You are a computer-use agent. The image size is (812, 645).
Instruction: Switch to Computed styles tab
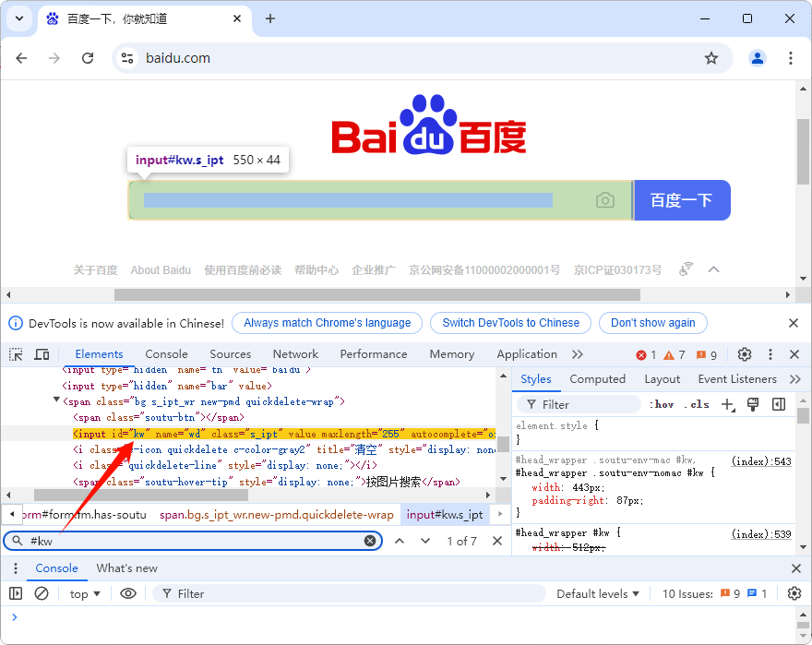tap(597, 379)
